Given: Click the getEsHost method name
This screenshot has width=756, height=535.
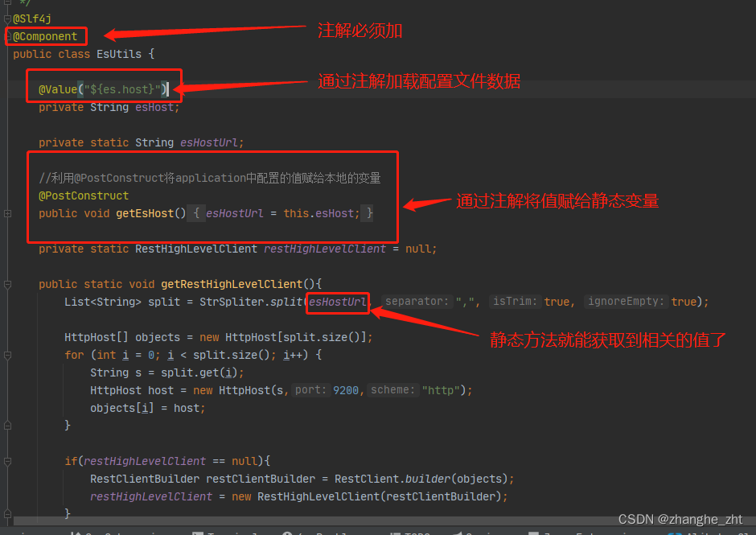Looking at the screenshot, I should point(145,213).
